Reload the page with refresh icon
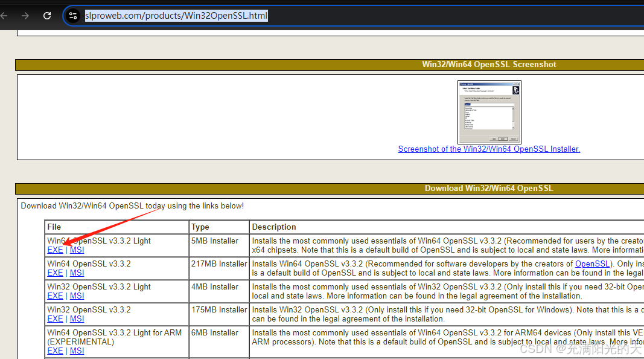This screenshot has width=644, height=359. [47, 16]
